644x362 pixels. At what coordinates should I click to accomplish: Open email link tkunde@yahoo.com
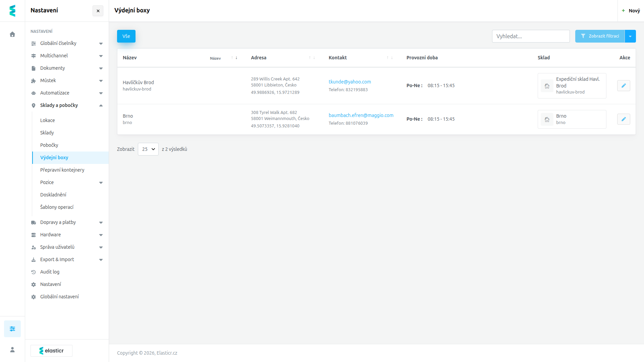coord(350,82)
